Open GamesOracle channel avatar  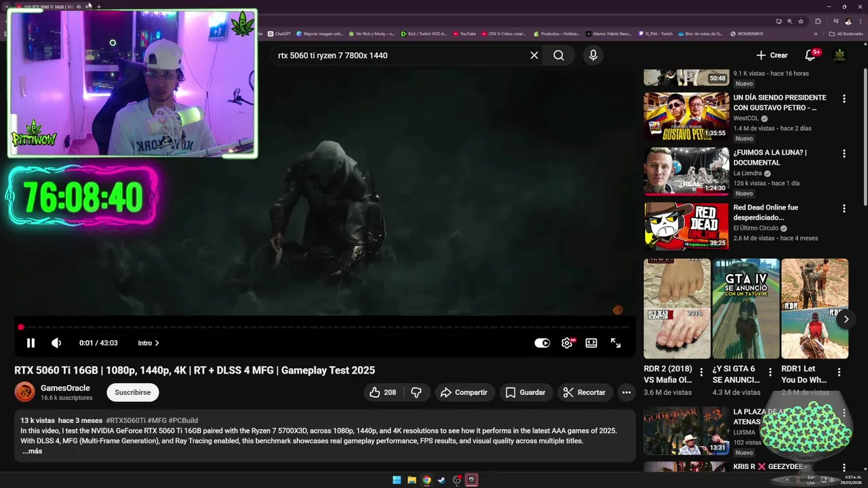pyautogui.click(x=24, y=392)
